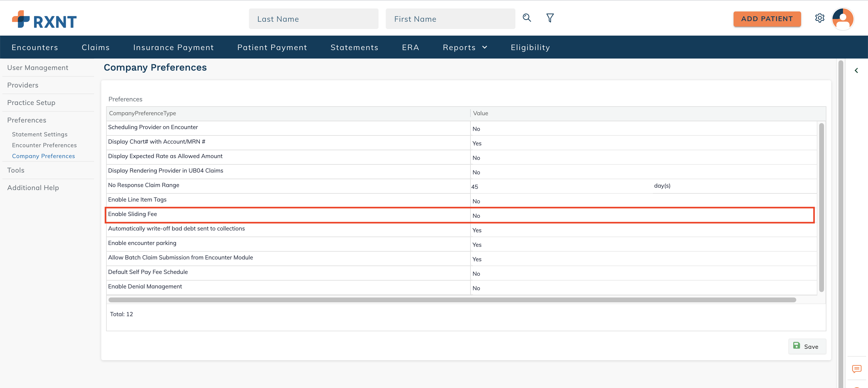Change Display Chart# with Account/MRN value
The height and width of the screenshot is (388, 868).
(x=643, y=143)
